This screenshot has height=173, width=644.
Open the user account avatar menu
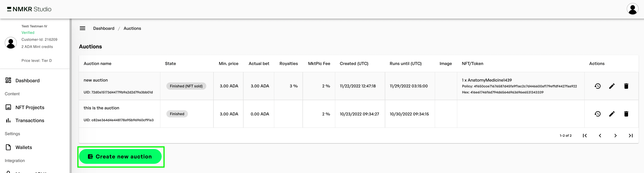click(x=633, y=9)
